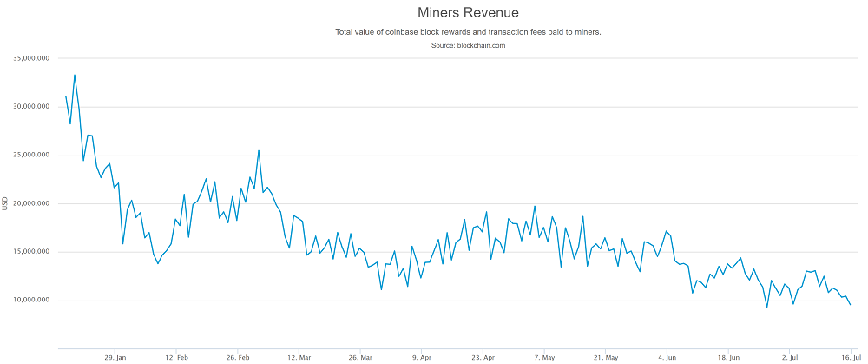Image resolution: width=868 pixels, height=364 pixels.
Task: Click the highest peak of the revenue line
Action: pyautogui.click(x=75, y=75)
